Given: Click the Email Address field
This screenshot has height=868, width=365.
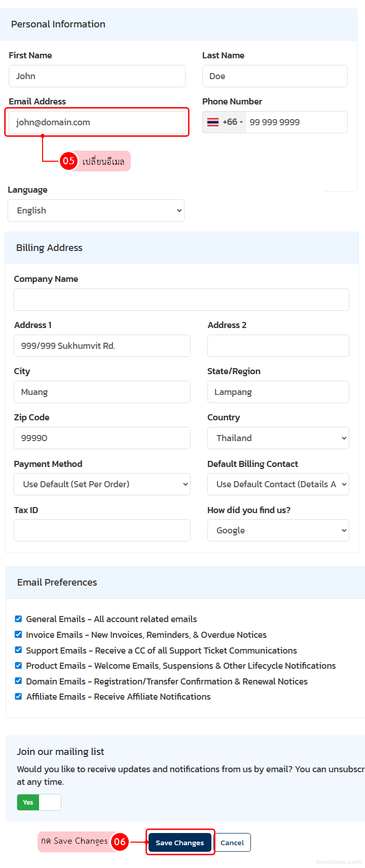Looking at the screenshot, I should point(97,122).
